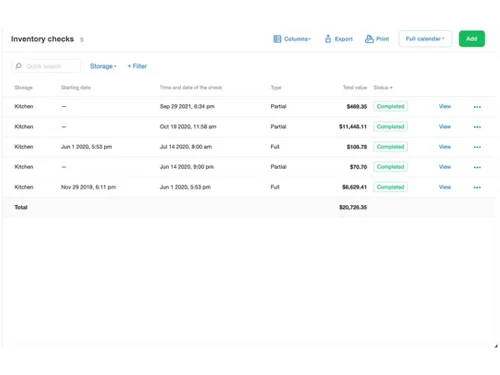500x375 pixels.
Task: Click Completed badge in $11,448.11 row
Action: point(390,127)
